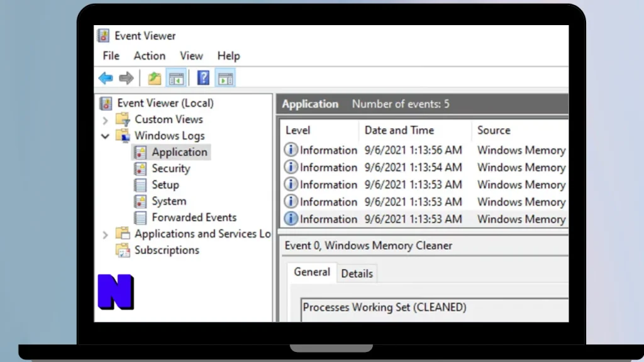Screen dimensions: 644x362
Task: Switch to the Details tab
Action: click(357, 274)
